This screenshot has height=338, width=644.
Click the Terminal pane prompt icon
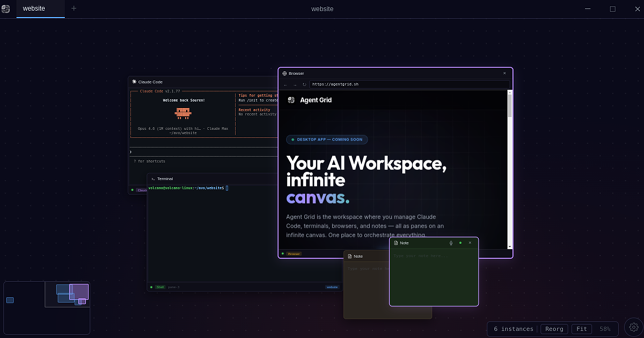tap(153, 179)
